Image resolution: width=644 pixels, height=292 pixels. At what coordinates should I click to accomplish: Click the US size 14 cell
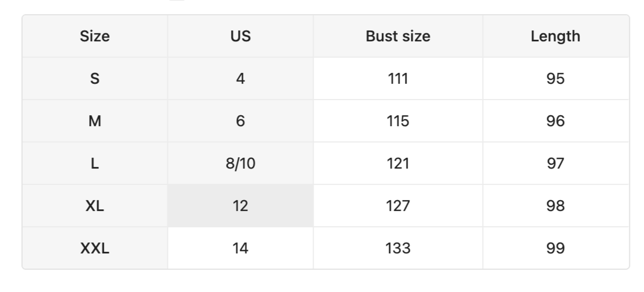tap(240, 248)
